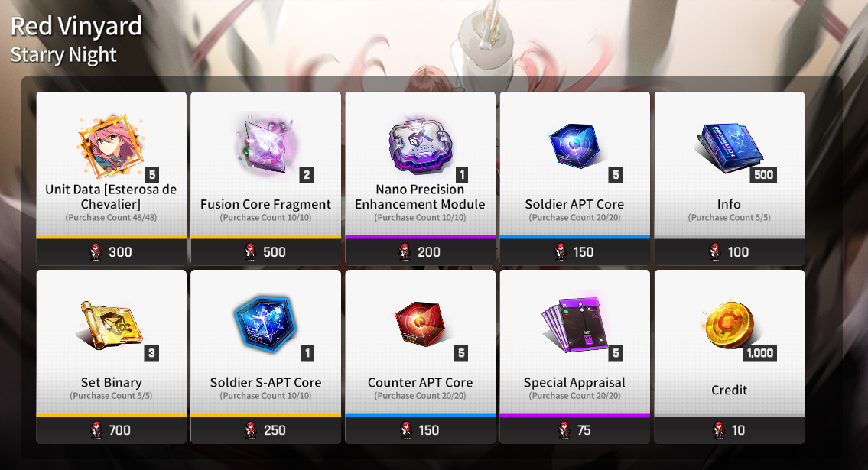868x470 pixels.
Task: Click the Red Vinyard shop title
Action: 76,26
